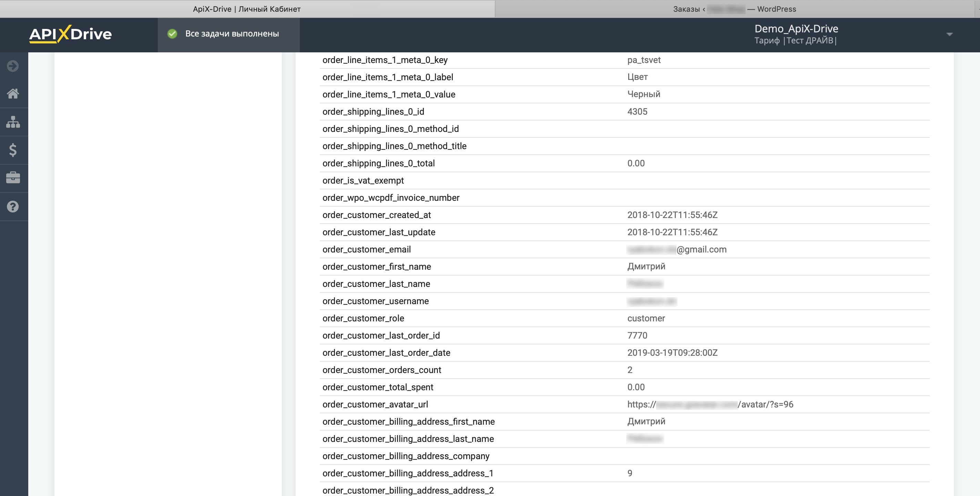
Task: Select value 7770
Action: [x=637, y=335]
